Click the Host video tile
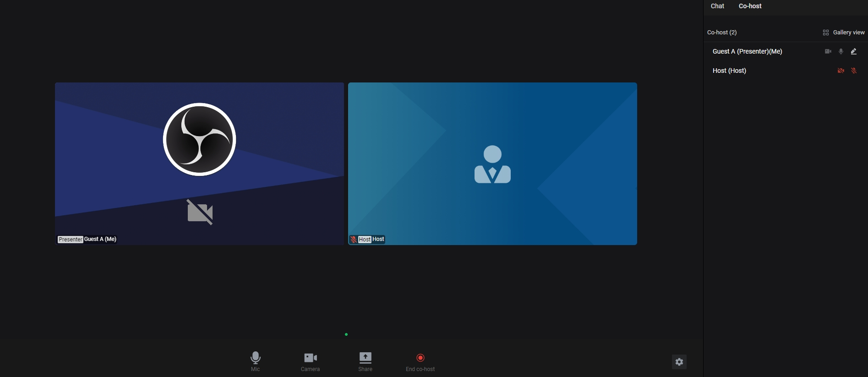 492,164
